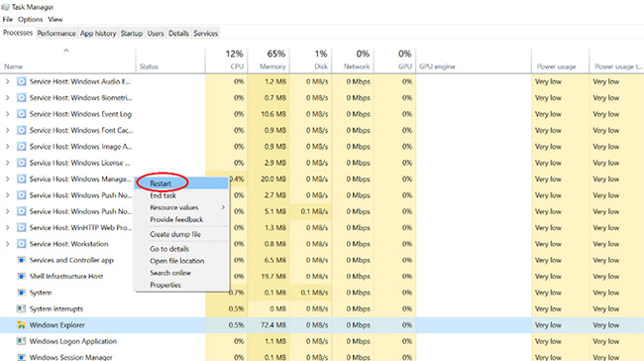Image resolution: width=644 pixels, height=361 pixels.
Task: Click the Service Host: Windows Management icon
Action: pos(21,179)
